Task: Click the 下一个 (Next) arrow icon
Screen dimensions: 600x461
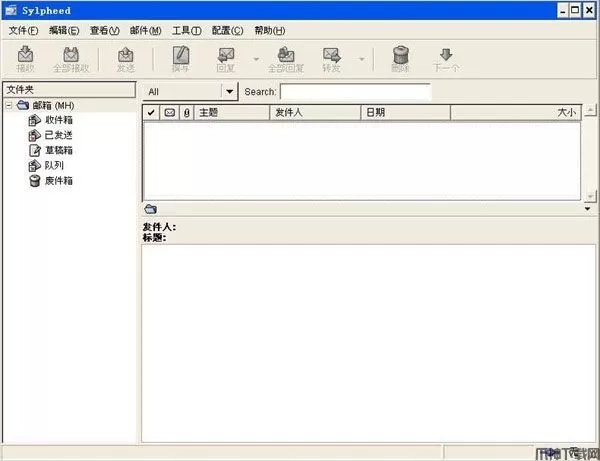Action: (x=446, y=59)
